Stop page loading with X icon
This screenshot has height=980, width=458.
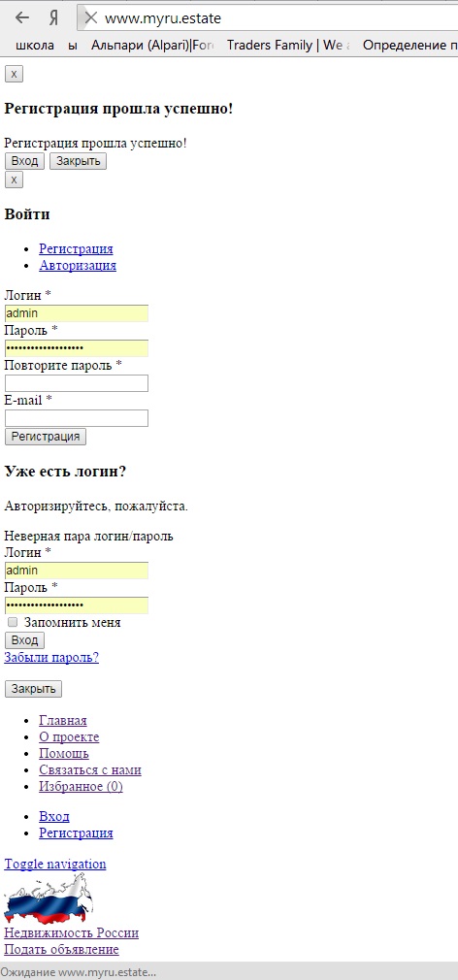tap(90, 18)
